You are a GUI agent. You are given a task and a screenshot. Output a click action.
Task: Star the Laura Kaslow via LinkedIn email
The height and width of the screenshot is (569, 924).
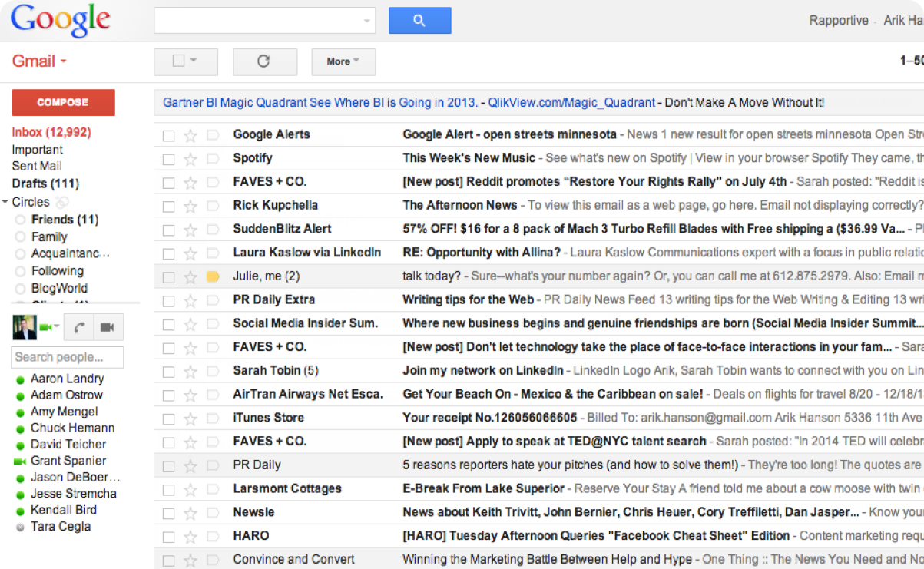(190, 253)
